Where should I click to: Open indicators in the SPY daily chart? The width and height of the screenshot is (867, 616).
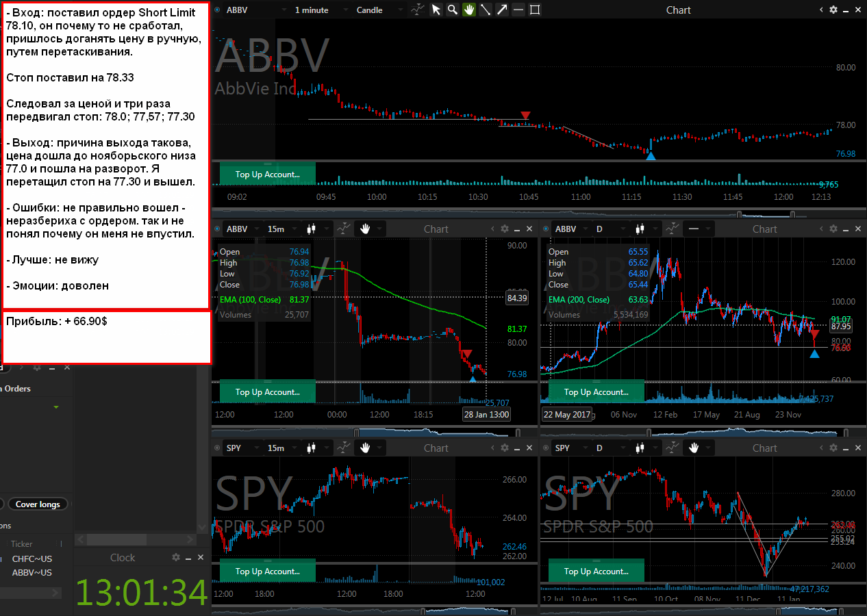[673, 448]
